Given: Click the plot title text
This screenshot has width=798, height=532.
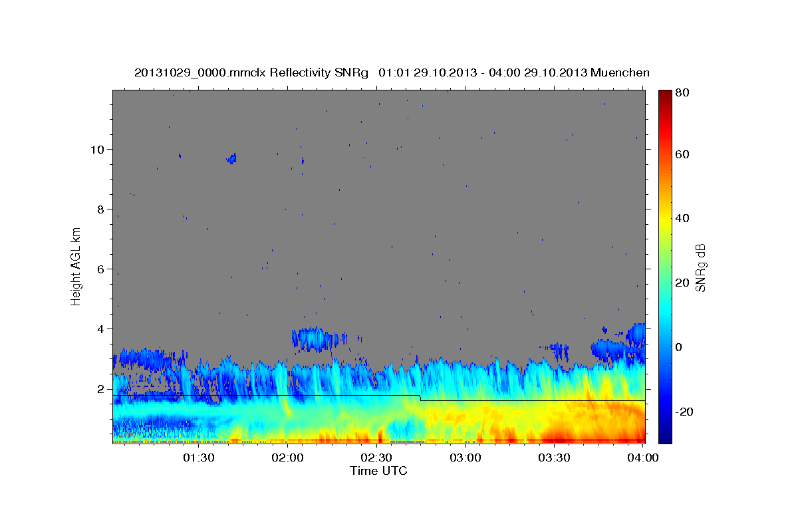Looking at the screenshot, I should [392, 72].
